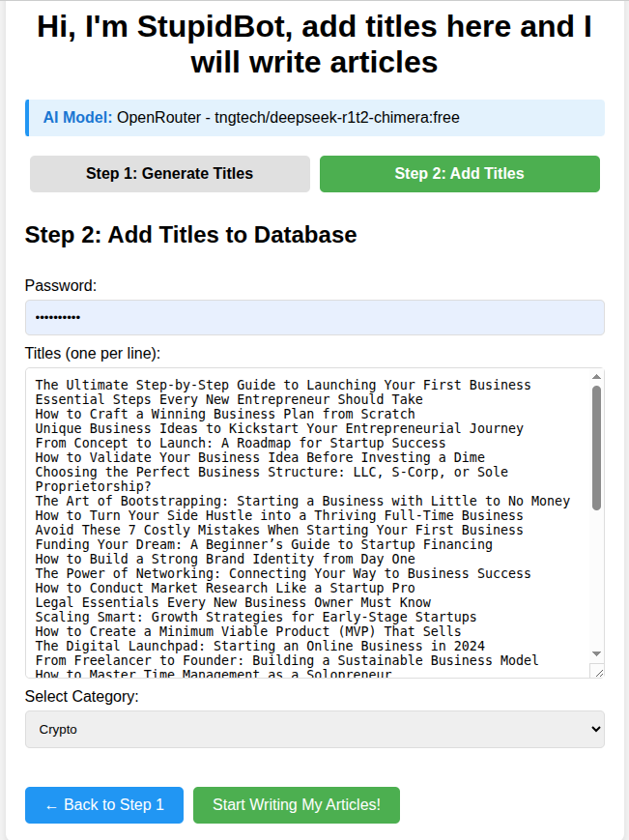Place cursor on the Ultimate Step-by-Step Guide line
The width and height of the screenshot is (629, 840).
pos(283,385)
